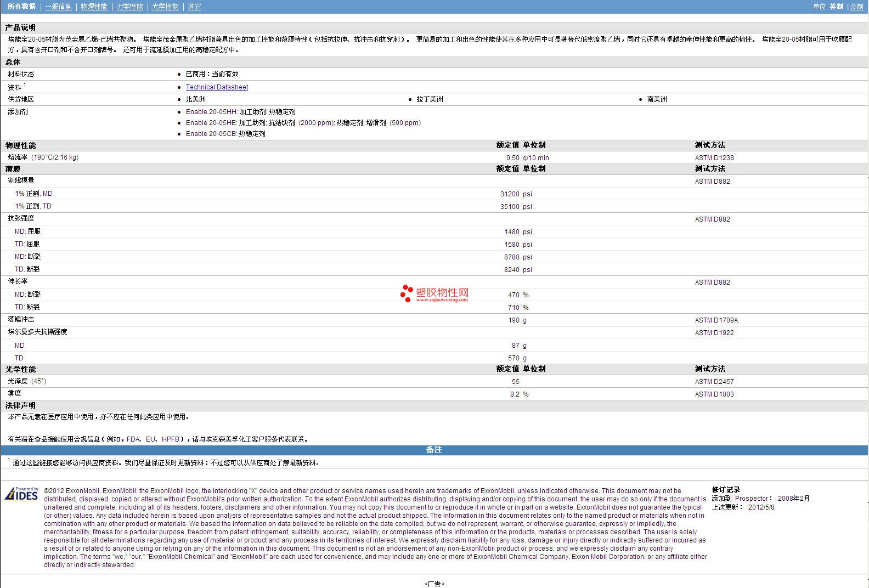Viewport: 869px width, 588px height.
Task: Select the 87 g tear value
Action: coord(519,346)
